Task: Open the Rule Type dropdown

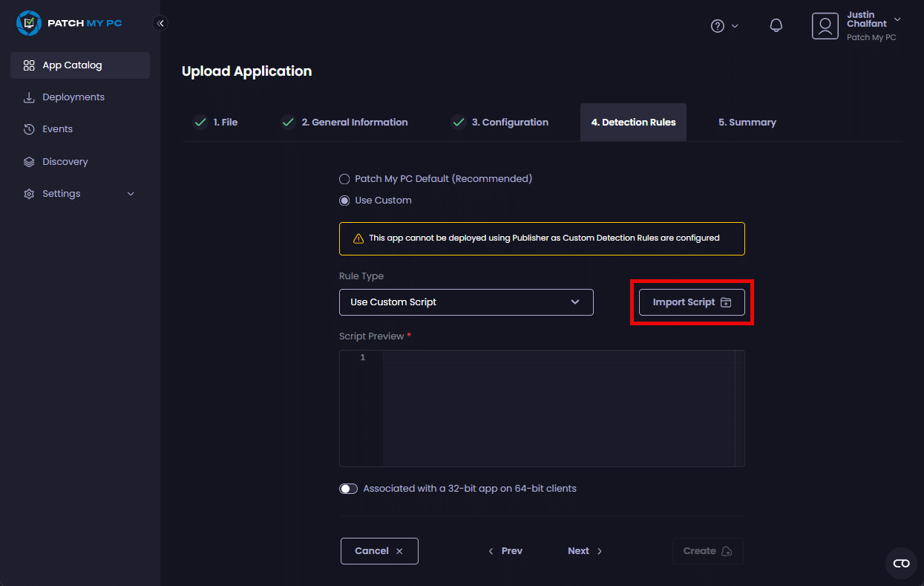Action: tap(466, 302)
